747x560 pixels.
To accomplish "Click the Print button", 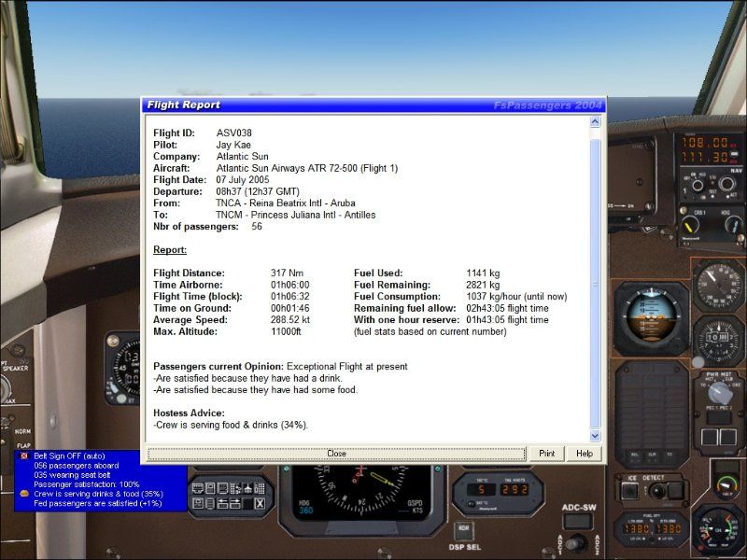I will point(546,454).
